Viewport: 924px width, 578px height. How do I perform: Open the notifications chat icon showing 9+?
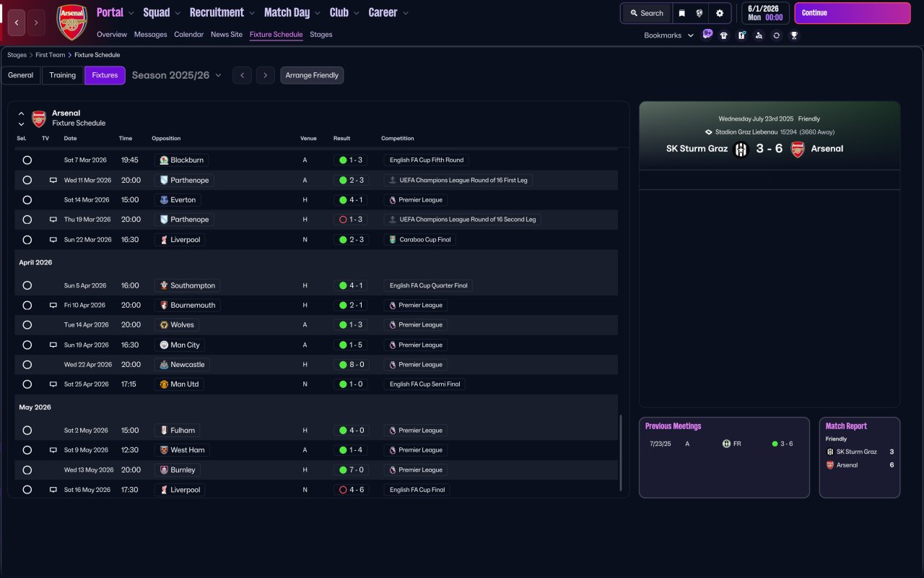(x=707, y=34)
